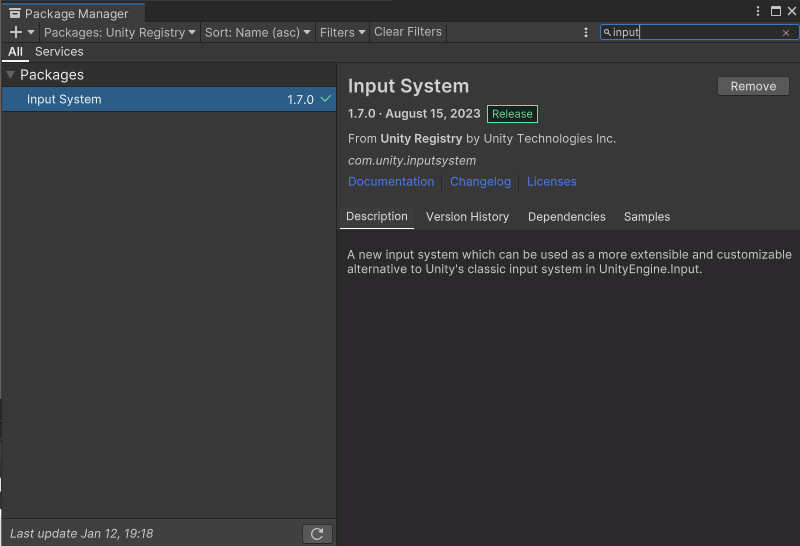This screenshot has height=546, width=800.
Task: Click the Clear Filters button
Action: tap(408, 32)
